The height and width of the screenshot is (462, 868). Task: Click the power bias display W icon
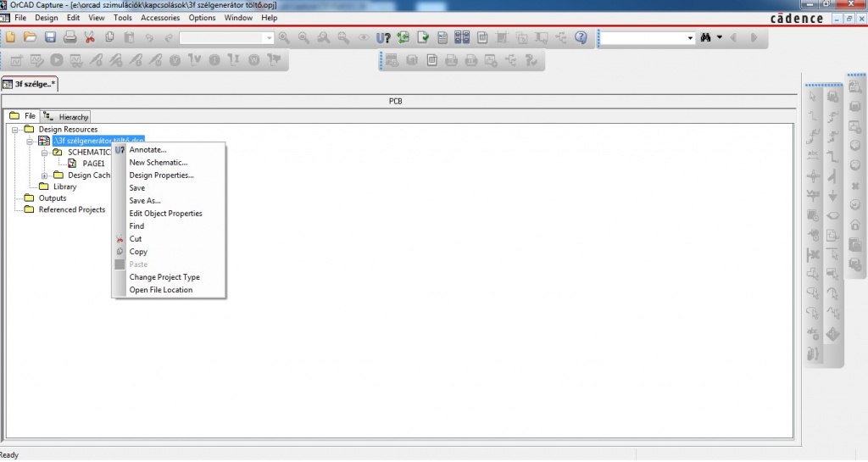click(x=254, y=59)
